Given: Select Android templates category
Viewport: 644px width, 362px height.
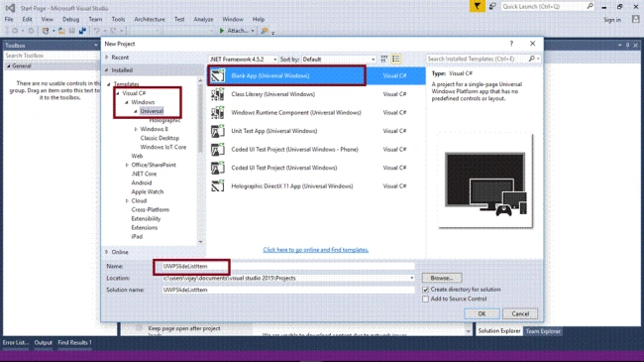Looking at the screenshot, I should 142,183.
